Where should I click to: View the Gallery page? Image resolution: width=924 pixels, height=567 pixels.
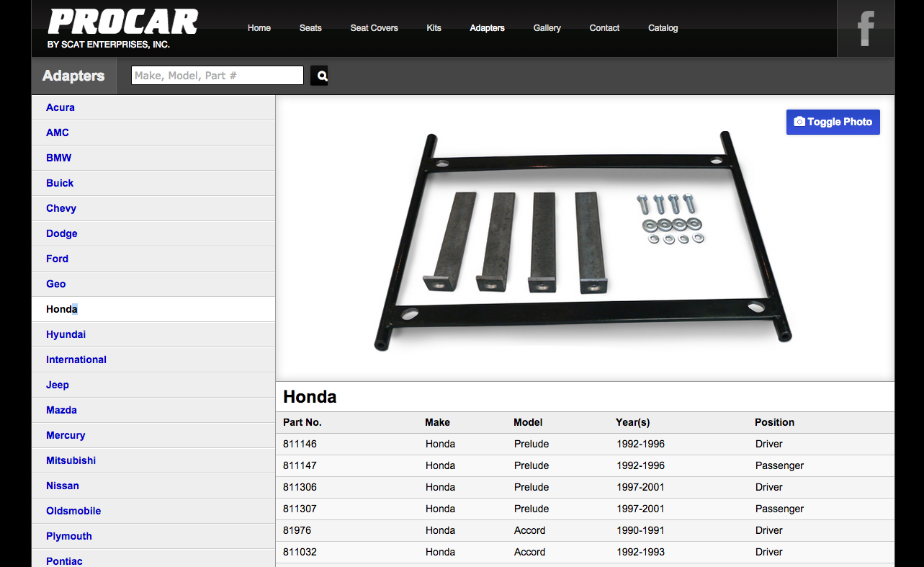pos(547,28)
